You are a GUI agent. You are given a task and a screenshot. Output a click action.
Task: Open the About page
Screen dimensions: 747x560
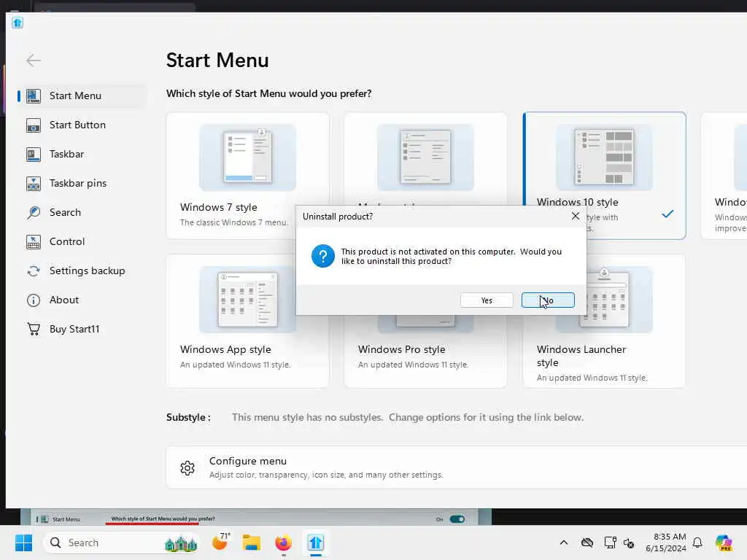click(x=64, y=300)
